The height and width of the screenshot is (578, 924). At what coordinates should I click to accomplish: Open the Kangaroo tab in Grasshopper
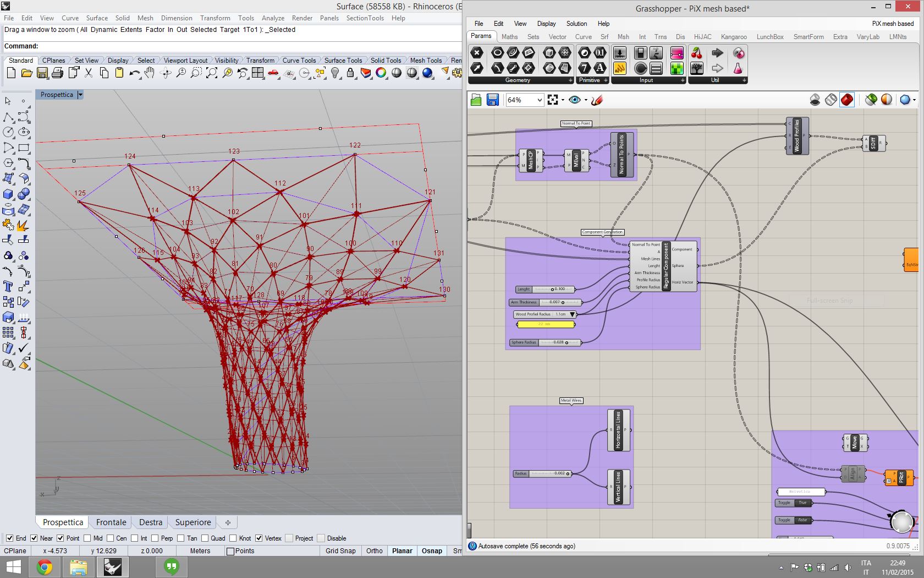pyautogui.click(x=734, y=37)
